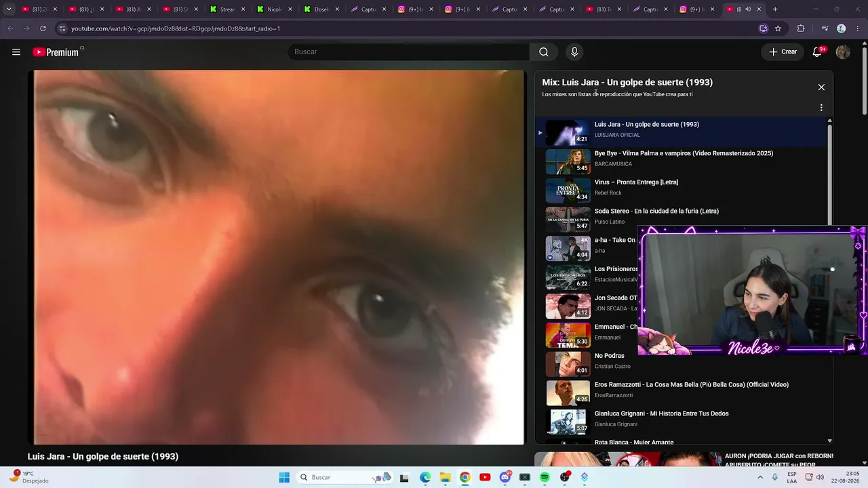Viewport: 868px width, 488px height.
Task: Open Task View on the taskbar
Action: tap(404, 477)
